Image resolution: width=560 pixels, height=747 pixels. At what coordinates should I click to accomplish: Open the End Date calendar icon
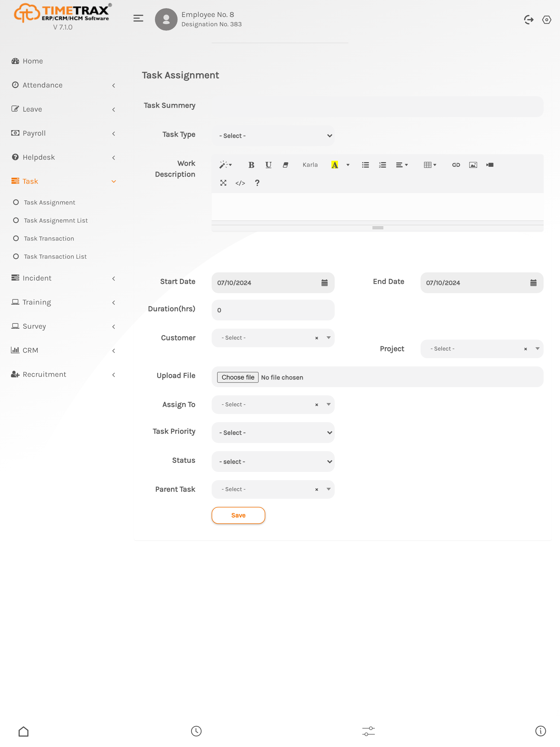tap(533, 283)
